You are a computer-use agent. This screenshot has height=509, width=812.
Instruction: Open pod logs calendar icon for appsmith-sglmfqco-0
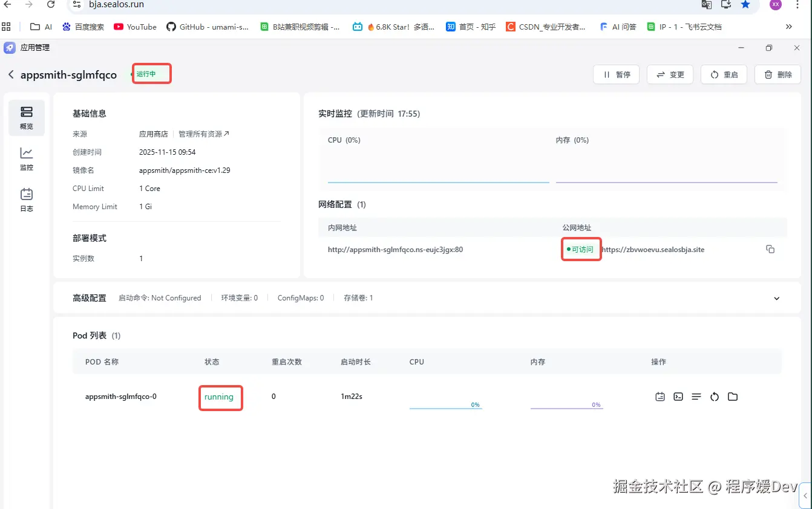coord(660,397)
